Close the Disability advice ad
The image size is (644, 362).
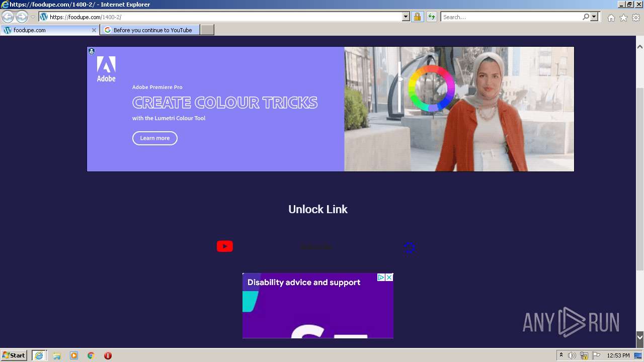point(389,278)
